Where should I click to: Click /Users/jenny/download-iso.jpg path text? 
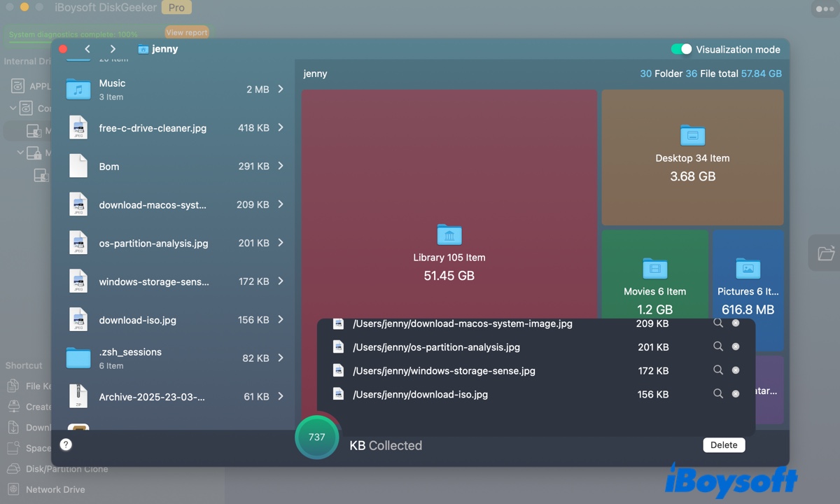coord(420,395)
